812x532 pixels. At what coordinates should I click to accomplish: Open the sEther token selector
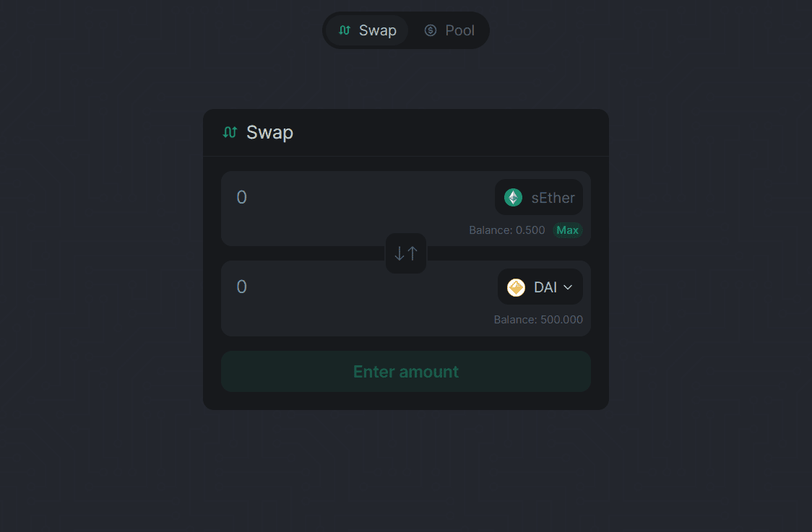click(x=538, y=197)
